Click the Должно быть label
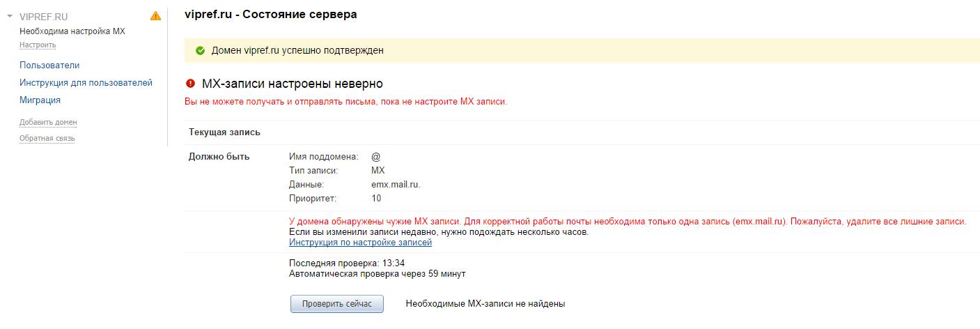This screenshot has height=329, width=980. click(219, 156)
